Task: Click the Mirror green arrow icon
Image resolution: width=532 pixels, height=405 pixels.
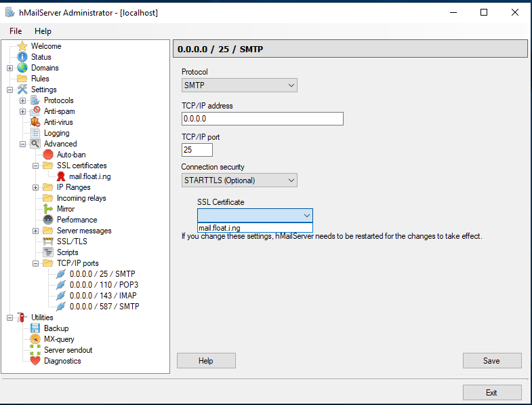Action: click(48, 209)
